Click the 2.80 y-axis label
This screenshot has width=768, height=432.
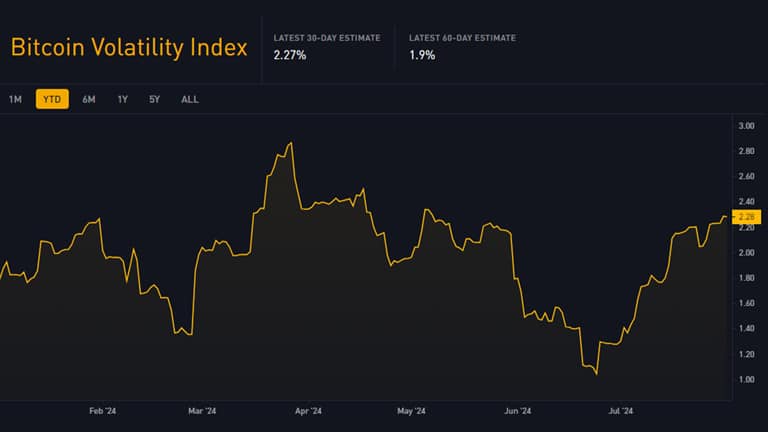[x=746, y=151]
